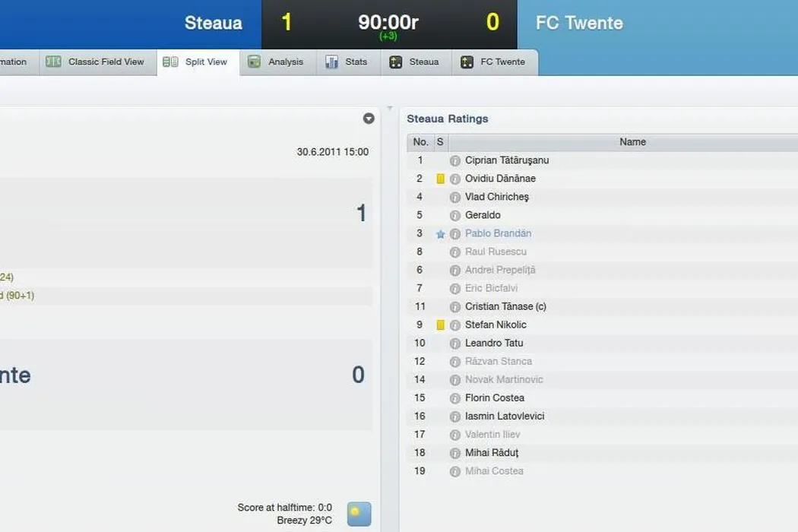Click the splitter arrow left of Steaua Ratings
Screen dimensions: 798x532
(390, 108)
